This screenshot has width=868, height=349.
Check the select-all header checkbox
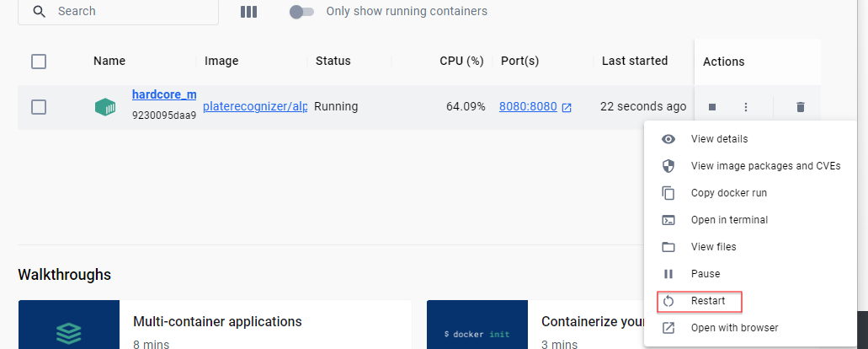39,61
